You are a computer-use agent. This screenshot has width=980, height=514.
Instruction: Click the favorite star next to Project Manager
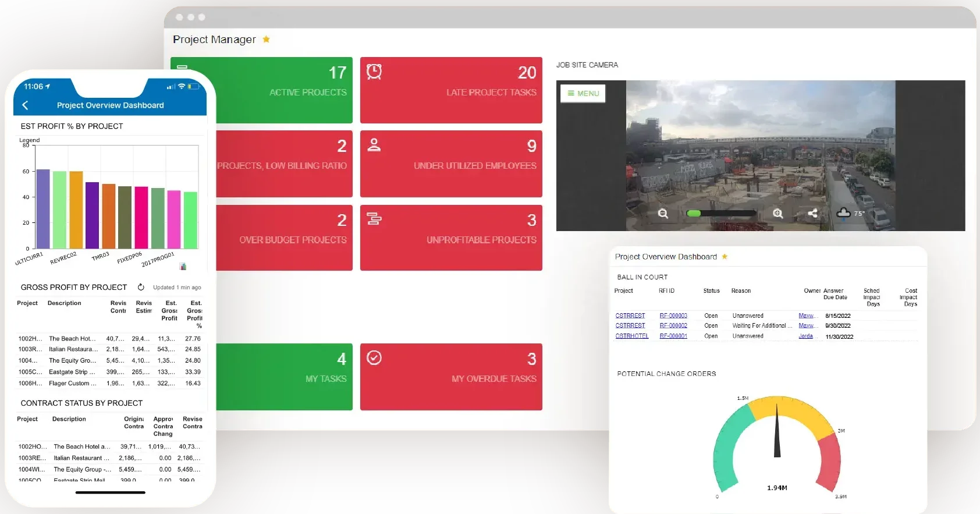click(x=266, y=39)
